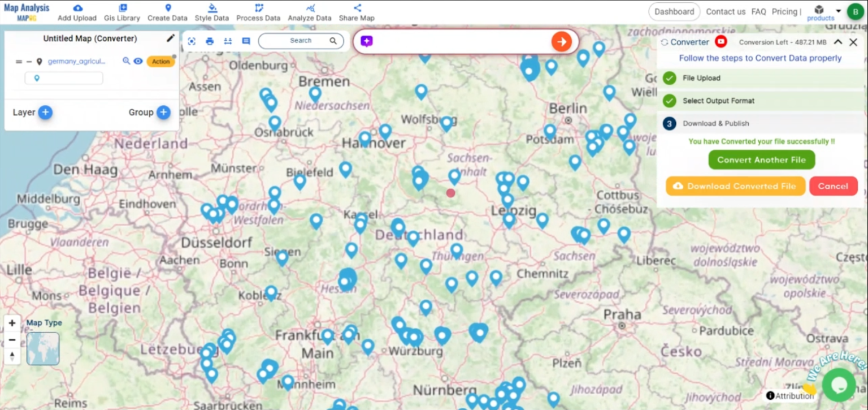
Task: Open the Style Data menu
Action: pyautogui.click(x=212, y=12)
